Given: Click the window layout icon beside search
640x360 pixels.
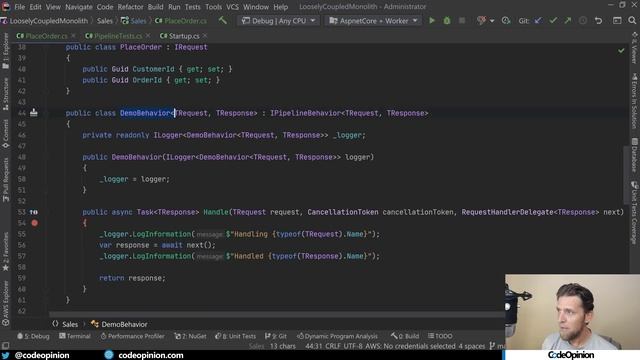Looking at the screenshot, I should tap(617, 20).
